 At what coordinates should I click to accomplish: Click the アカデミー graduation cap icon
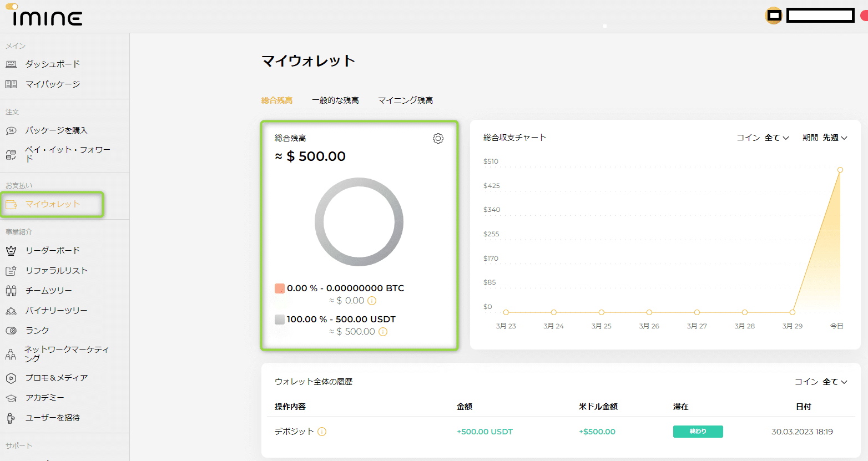tap(11, 398)
